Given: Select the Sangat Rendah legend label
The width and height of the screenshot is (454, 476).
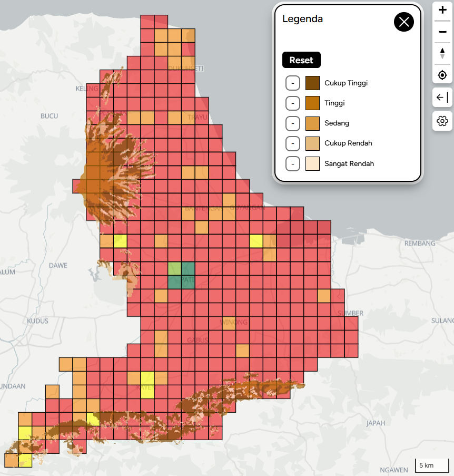Looking at the screenshot, I should click(x=349, y=164).
